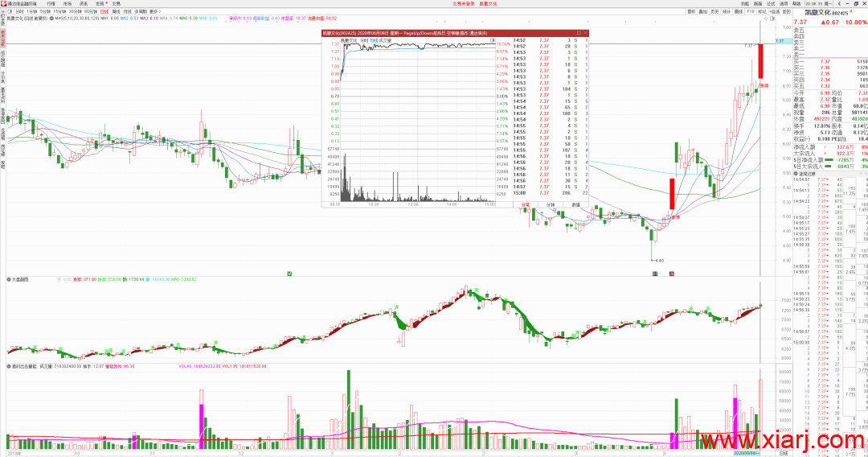Screen dimensions: 868x457
Task: Switch chart to 分时 period
Action: [x=19, y=11]
